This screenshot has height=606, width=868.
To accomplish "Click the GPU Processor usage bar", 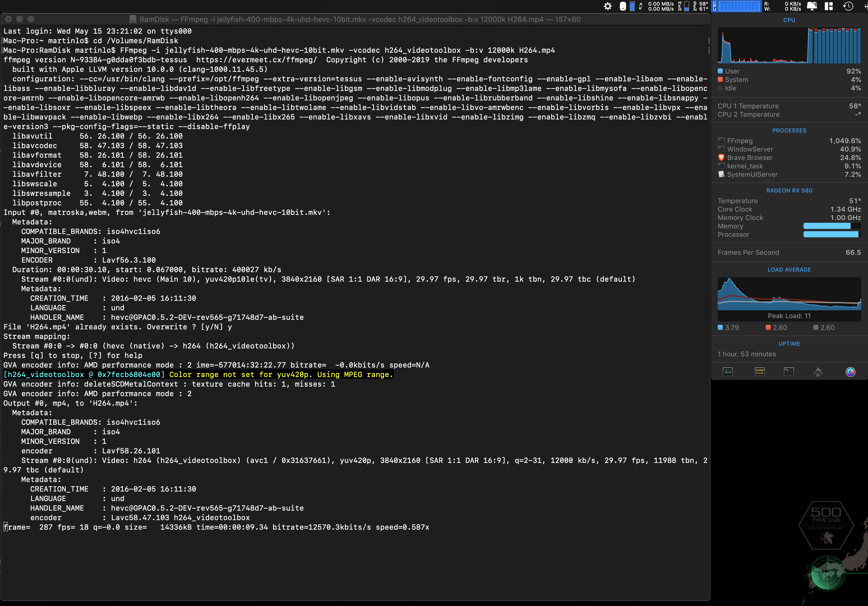I will pos(832,234).
